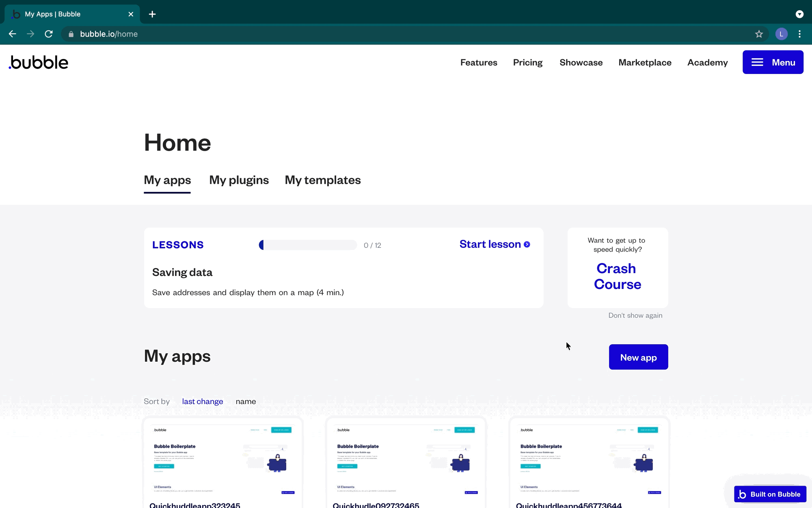Open a new browser tab
Viewport: 812px width, 508px height.
[x=152, y=14]
